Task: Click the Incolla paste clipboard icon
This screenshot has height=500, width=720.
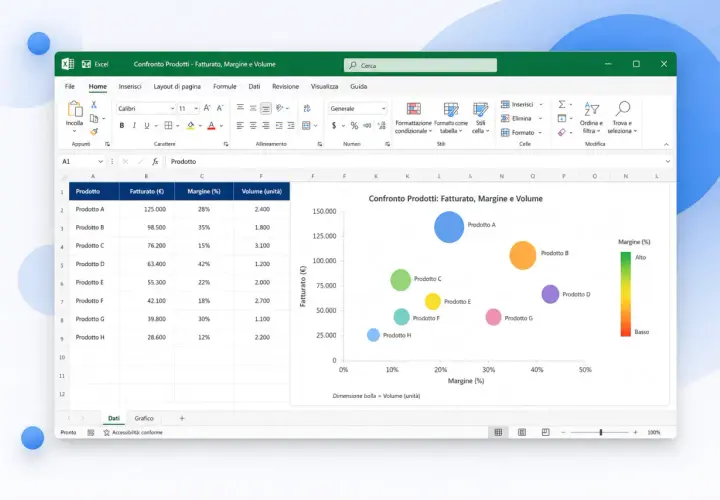Action: (x=75, y=109)
